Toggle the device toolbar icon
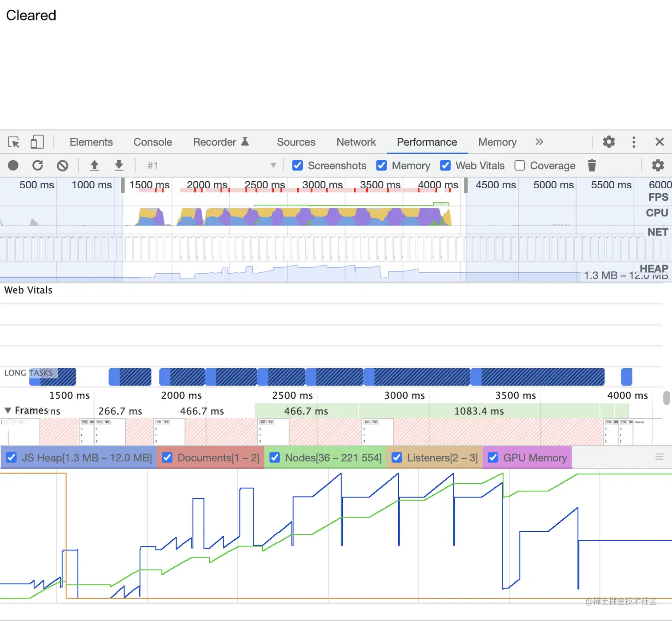The image size is (672, 621). click(x=37, y=142)
